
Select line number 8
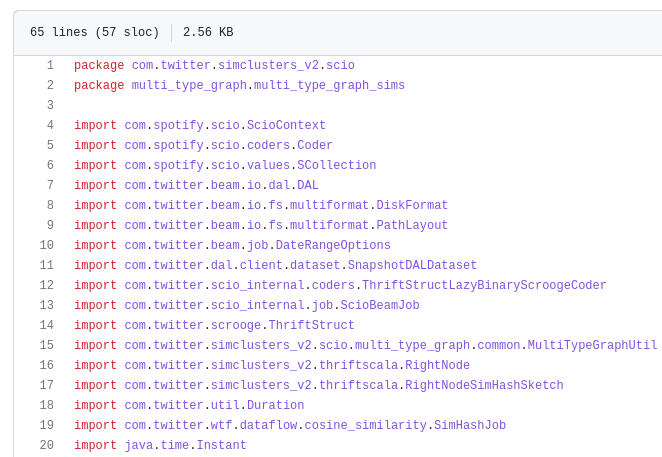pos(50,205)
